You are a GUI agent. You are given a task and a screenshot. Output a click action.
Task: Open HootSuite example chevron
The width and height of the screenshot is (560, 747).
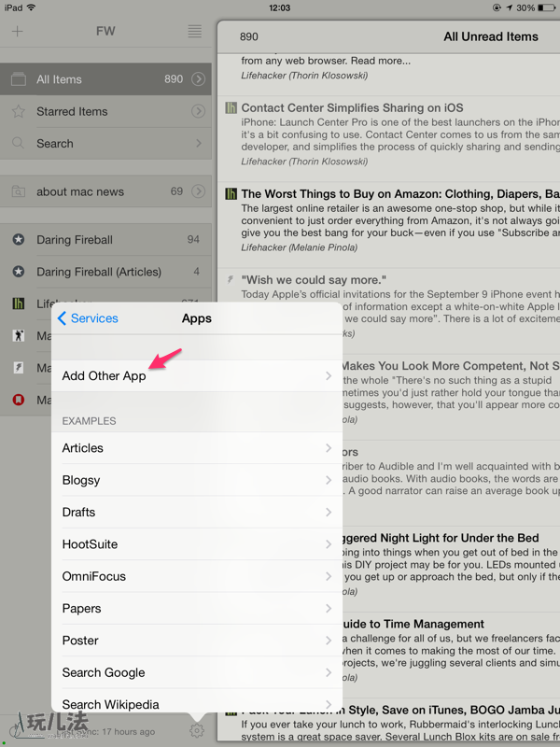pos(329,544)
